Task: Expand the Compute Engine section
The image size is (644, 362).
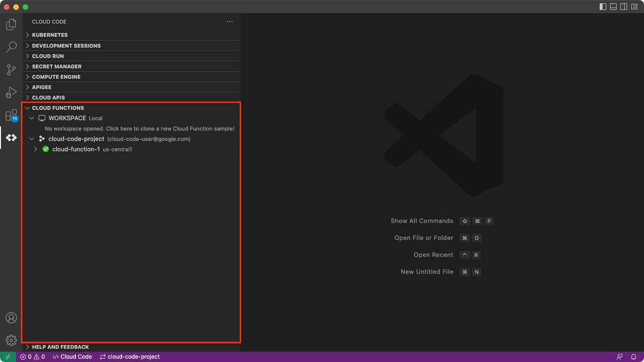Action: [132, 77]
